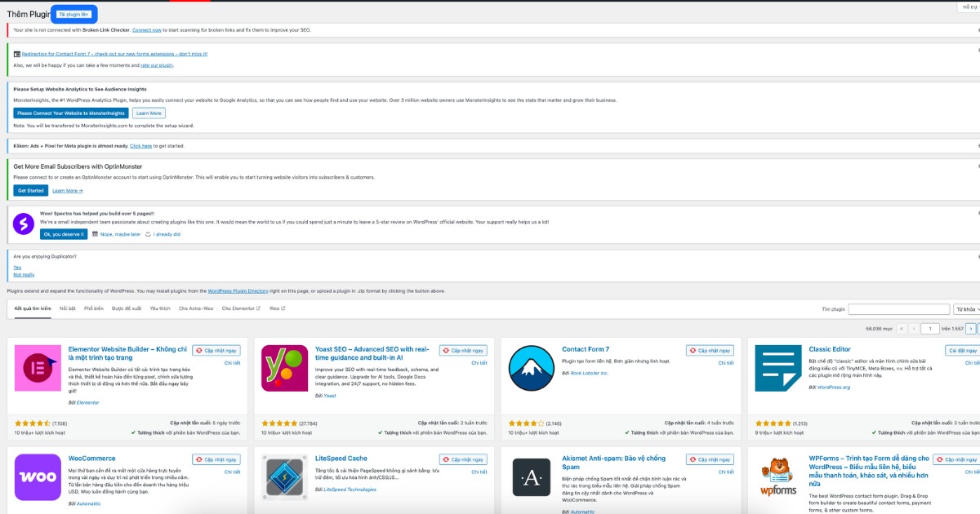Click the Kliken Click here link
The image size is (980, 514).
click(x=140, y=146)
